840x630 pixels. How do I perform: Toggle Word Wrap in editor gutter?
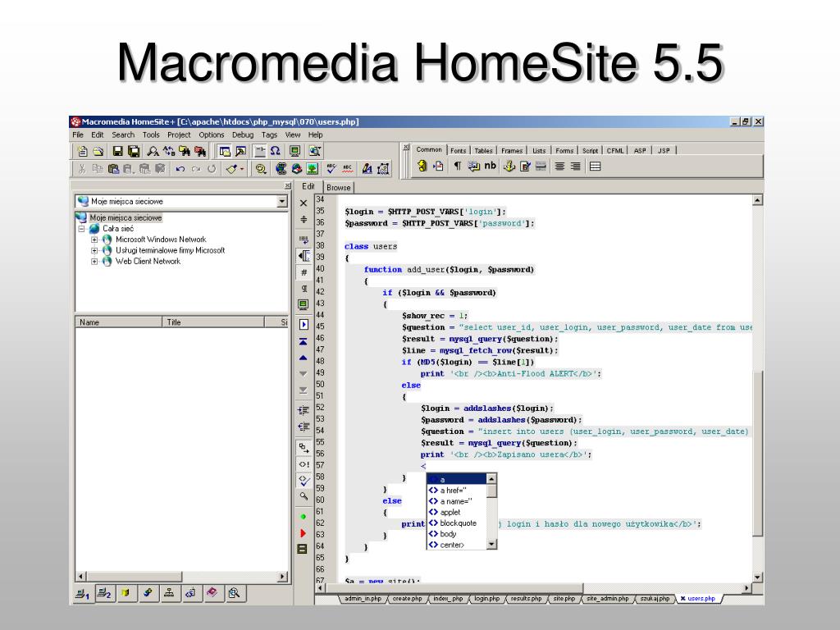coord(304,239)
